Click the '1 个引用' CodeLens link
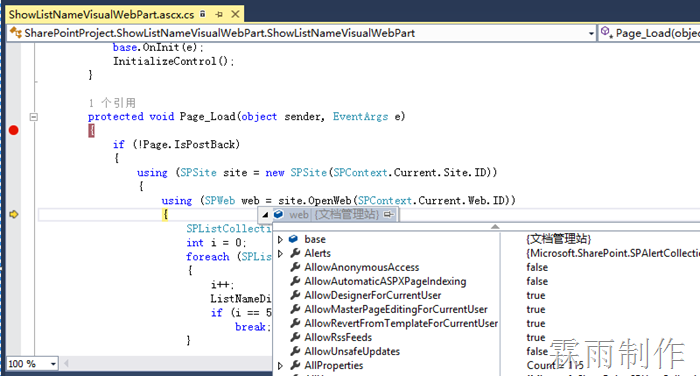The width and height of the screenshot is (700, 376). click(112, 103)
